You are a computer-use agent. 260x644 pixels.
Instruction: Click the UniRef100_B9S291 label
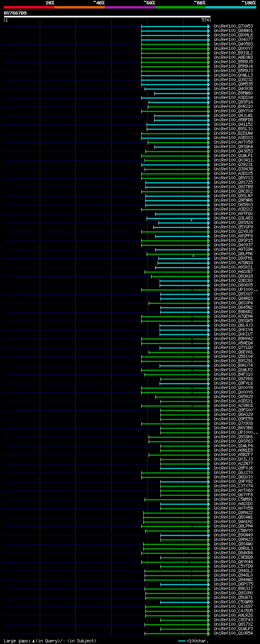[233, 361]
